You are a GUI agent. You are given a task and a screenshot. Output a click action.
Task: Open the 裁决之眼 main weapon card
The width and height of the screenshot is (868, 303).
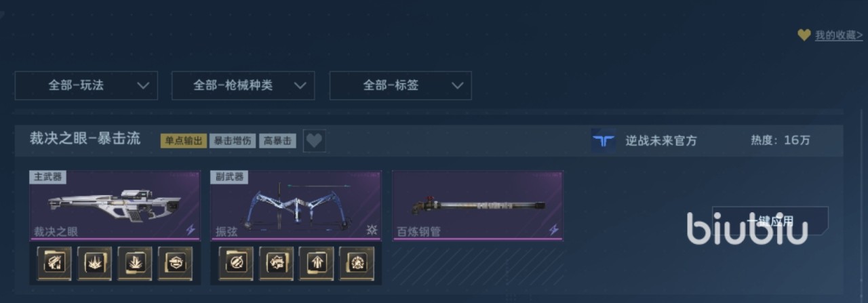point(115,205)
